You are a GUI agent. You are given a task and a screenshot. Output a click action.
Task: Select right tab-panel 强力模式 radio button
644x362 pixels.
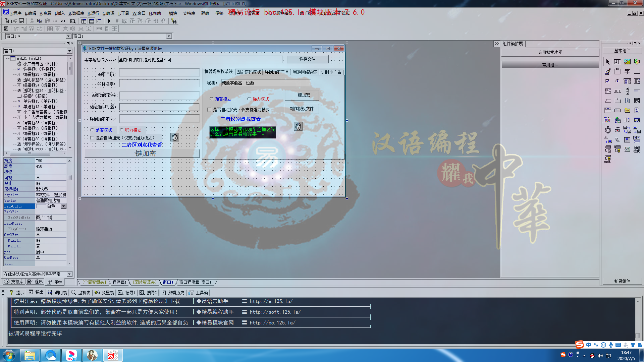click(249, 99)
